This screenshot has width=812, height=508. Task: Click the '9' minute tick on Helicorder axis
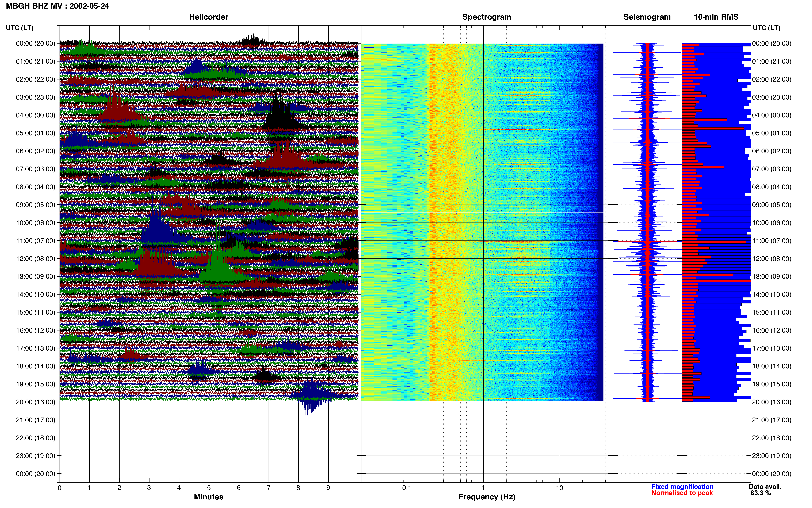[328, 488]
